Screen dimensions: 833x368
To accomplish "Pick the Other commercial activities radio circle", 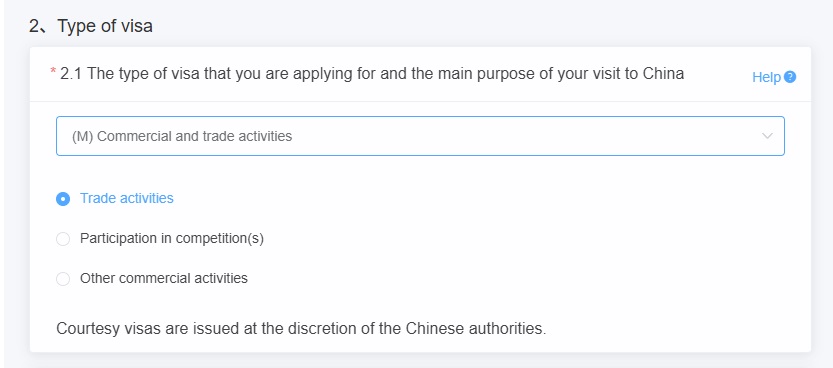I will pos(63,279).
